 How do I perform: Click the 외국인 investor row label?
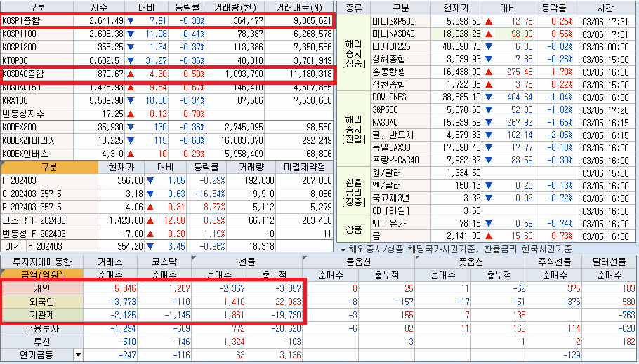click(x=42, y=302)
